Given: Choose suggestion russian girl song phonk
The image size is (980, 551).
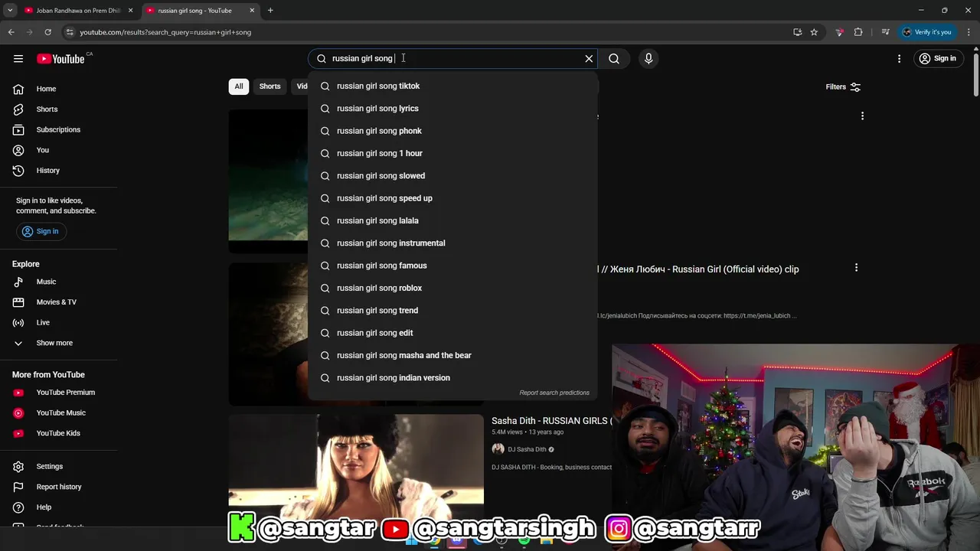Looking at the screenshot, I should coord(452,131).
